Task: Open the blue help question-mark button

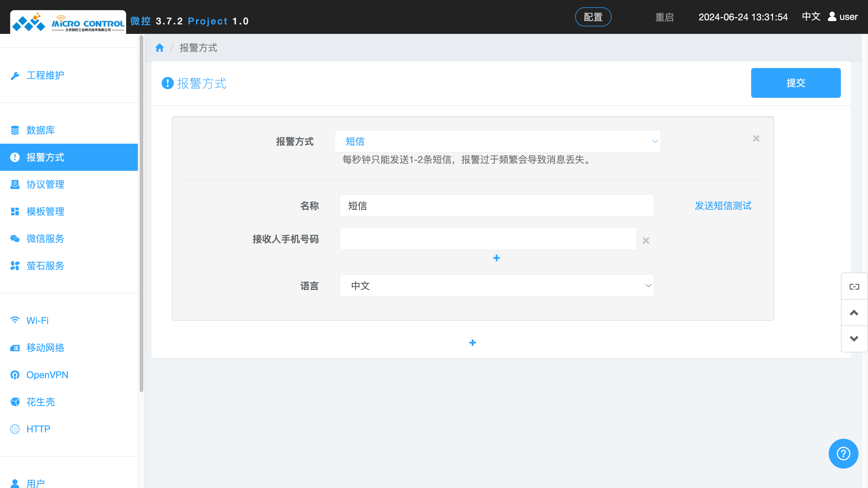Action: (x=843, y=453)
